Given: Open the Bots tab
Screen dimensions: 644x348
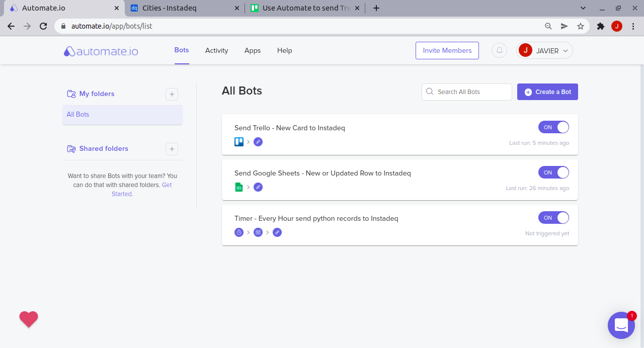Looking at the screenshot, I should tap(182, 50).
